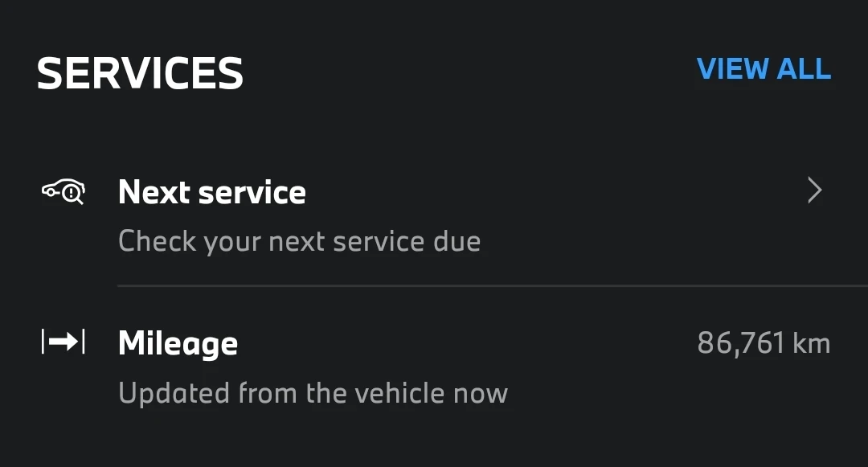Click the warning magnifier on the car icon

(x=73, y=193)
